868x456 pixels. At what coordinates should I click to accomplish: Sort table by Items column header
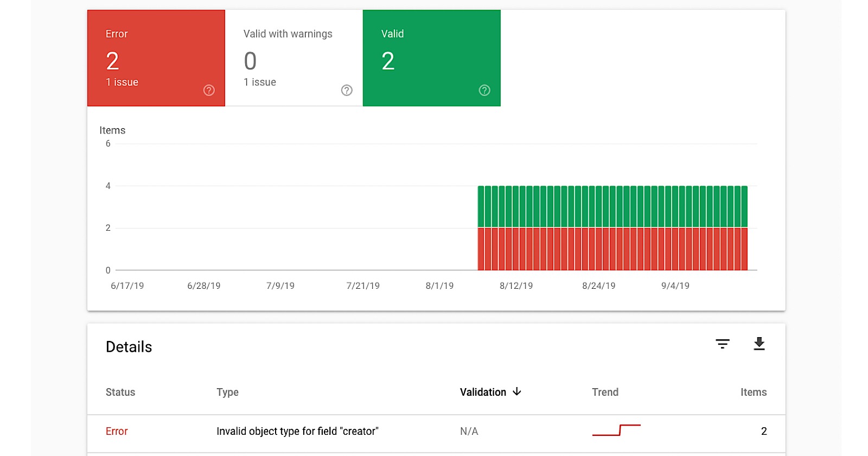(x=754, y=392)
